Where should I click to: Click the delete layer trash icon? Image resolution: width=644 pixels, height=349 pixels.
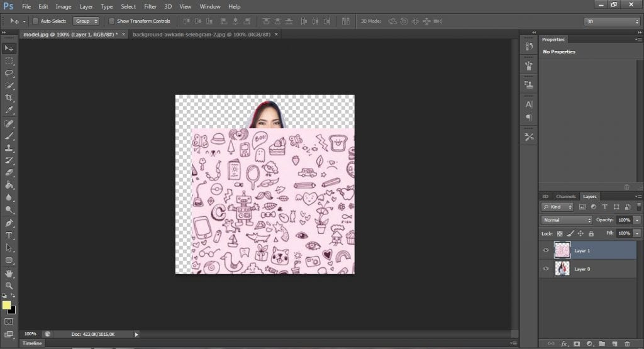pos(627,343)
